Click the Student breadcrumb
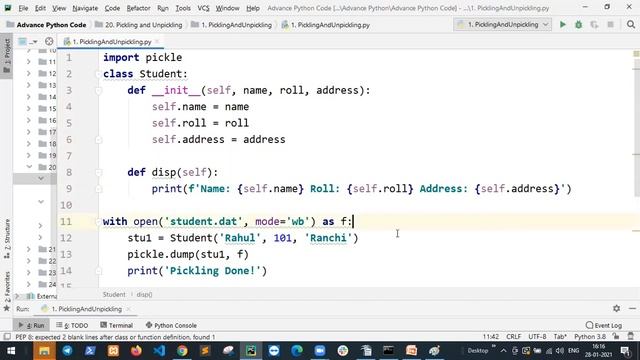 114,294
